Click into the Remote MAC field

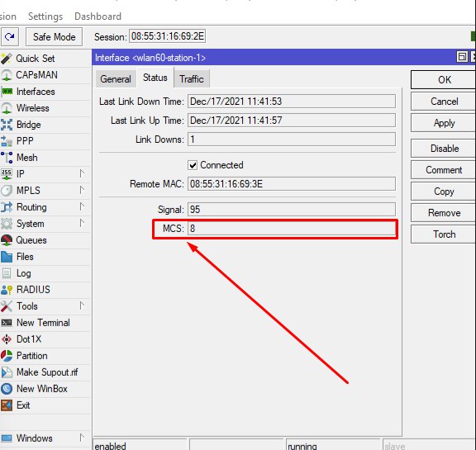(292, 184)
